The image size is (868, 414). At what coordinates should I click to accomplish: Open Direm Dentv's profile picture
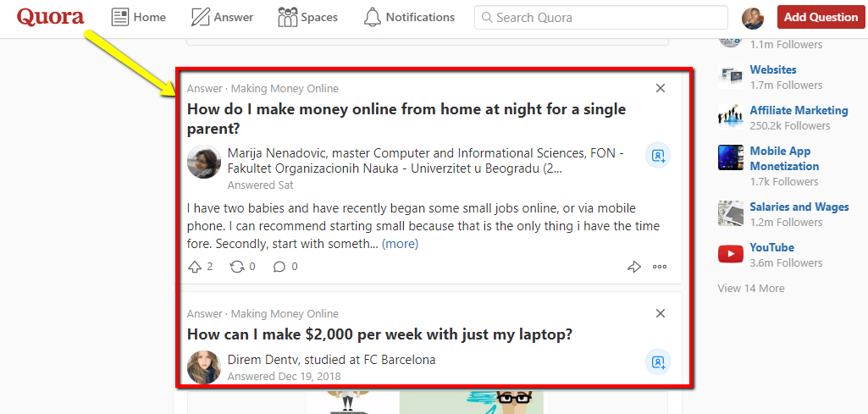204,366
